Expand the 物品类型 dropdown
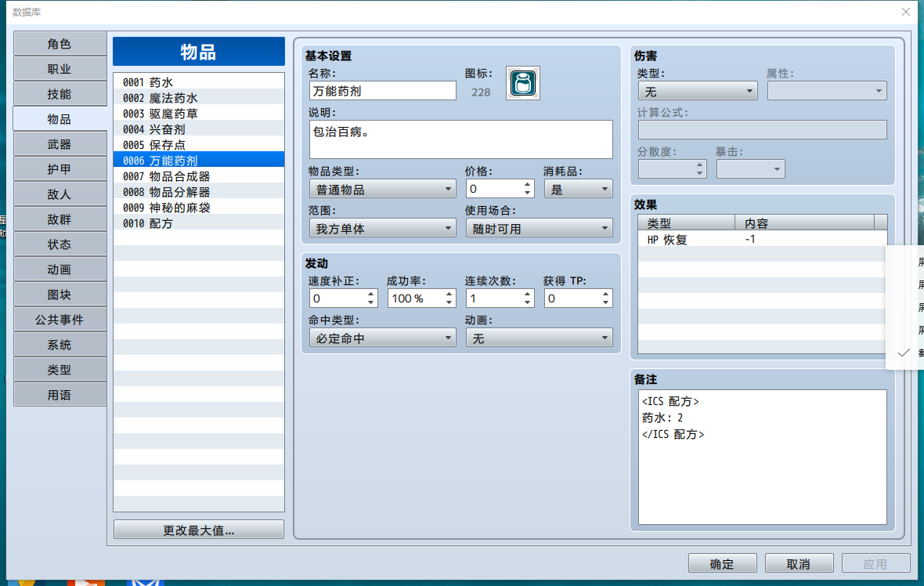The width and height of the screenshot is (924, 586). tap(382, 190)
